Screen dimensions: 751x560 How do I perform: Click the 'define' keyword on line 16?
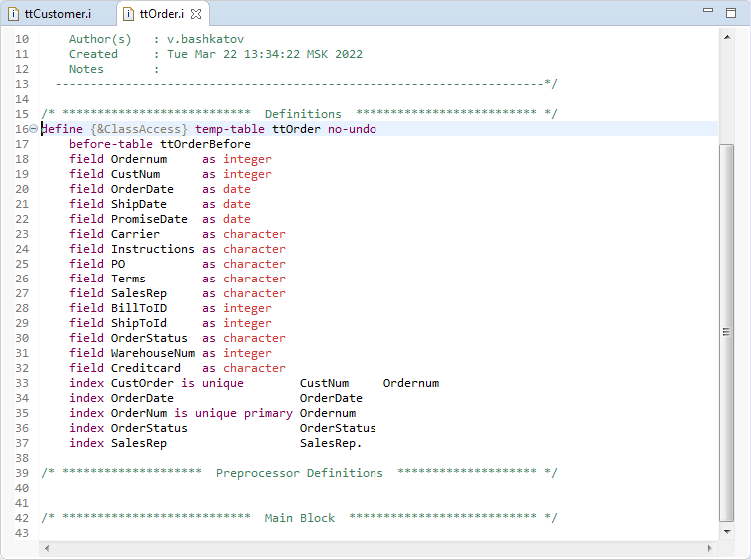62,129
